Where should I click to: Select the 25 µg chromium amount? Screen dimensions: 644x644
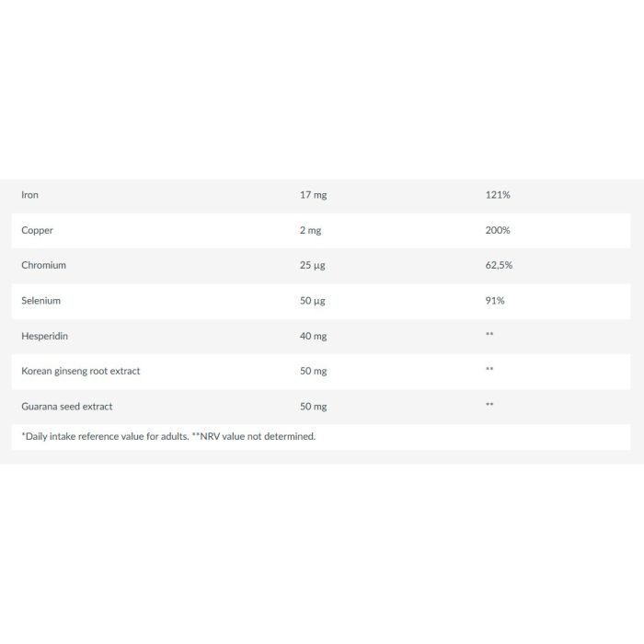pos(312,266)
